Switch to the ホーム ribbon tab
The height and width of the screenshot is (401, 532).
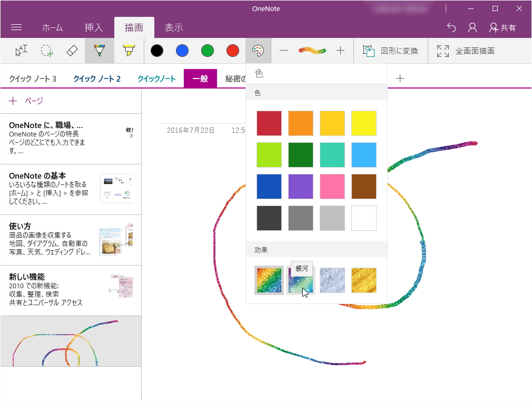52,27
